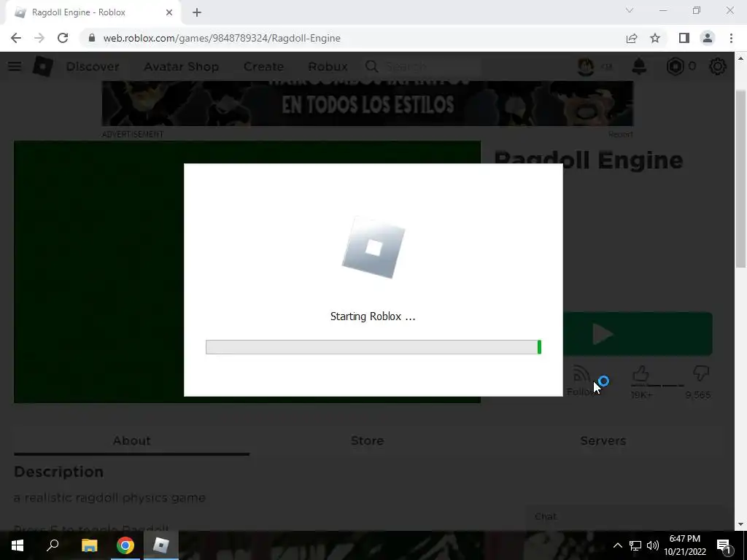Open Chrome three-dot menu

click(x=731, y=38)
